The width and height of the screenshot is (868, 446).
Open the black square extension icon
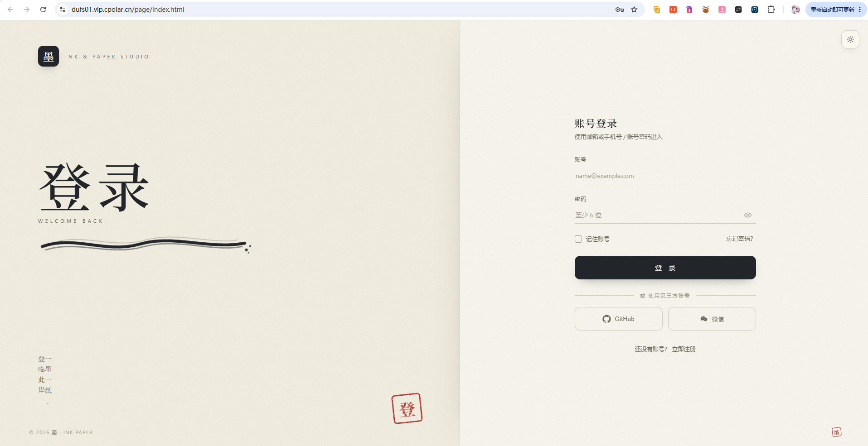click(x=738, y=10)
